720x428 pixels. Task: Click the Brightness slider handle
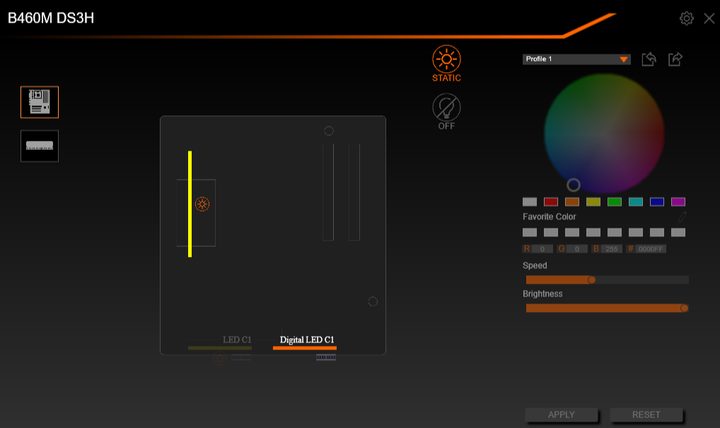(x=684, y=308)
